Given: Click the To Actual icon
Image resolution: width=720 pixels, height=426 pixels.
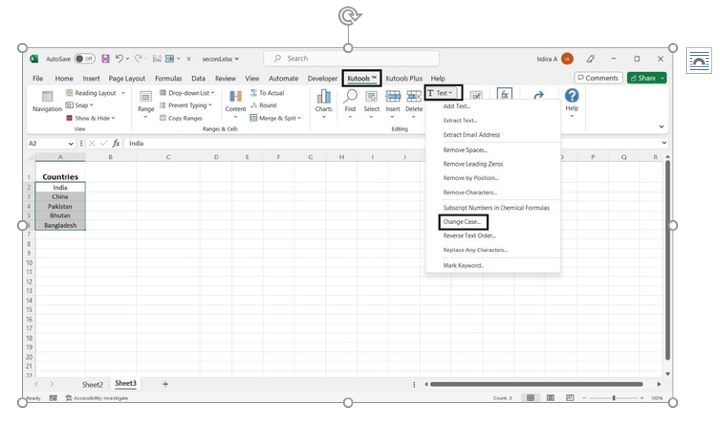Looking at the screenshot, I should coord(253,93).
